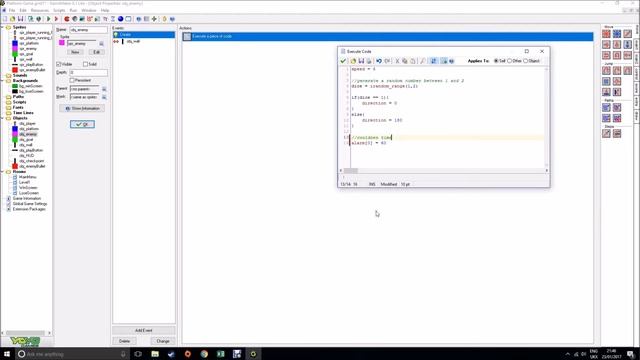Click the Undo icon in Execute Code toolbar
Viewport: 640px width, 360px height.
coord(379,61)
